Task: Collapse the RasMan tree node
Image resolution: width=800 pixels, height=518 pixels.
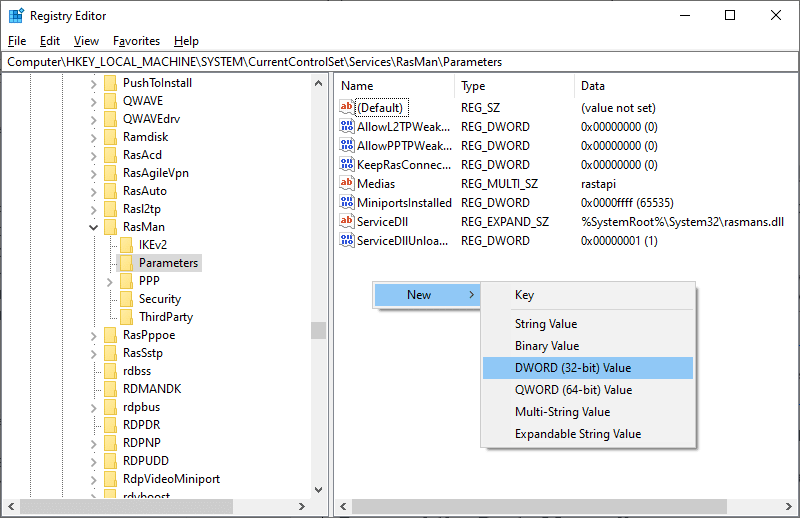Action: click(x=93, y=227)
